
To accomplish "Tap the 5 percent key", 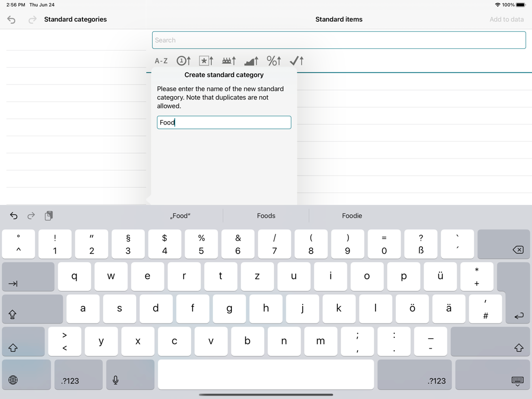I will pos(201,244).
